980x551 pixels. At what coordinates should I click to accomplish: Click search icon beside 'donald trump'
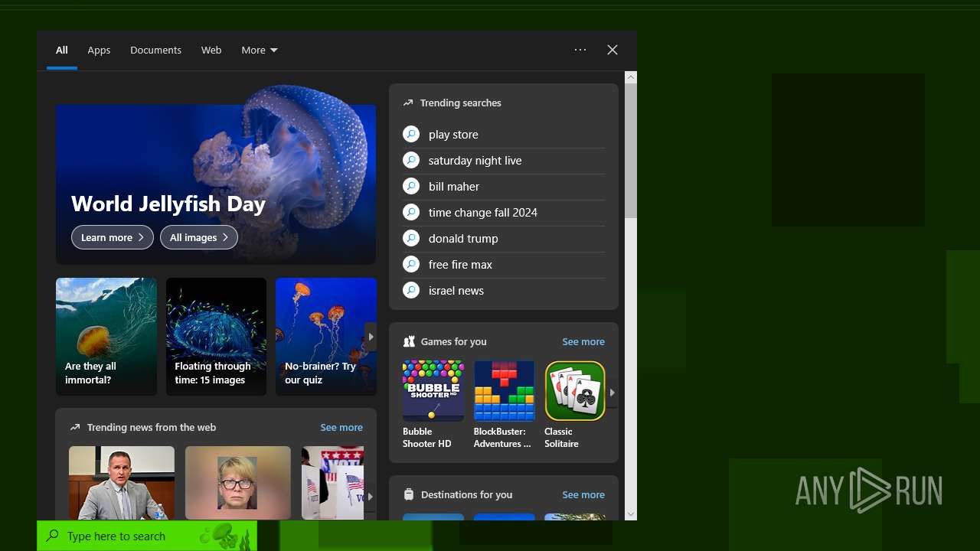411,238
